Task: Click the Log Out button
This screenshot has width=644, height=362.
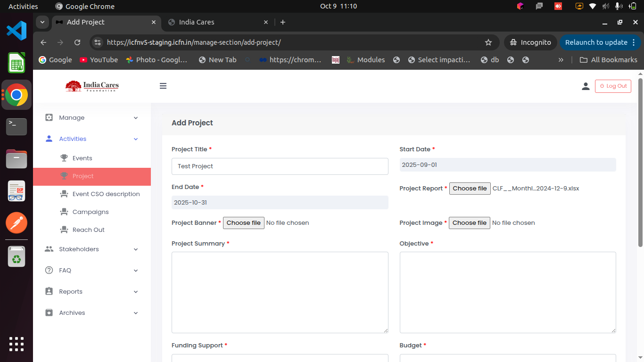Action: click(613, 86)
